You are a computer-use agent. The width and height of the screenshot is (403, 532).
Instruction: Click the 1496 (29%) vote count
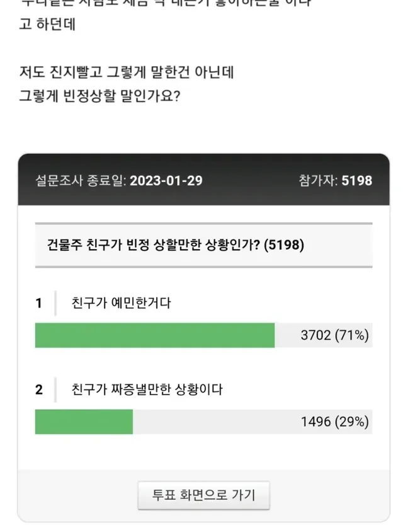point(334,422)
